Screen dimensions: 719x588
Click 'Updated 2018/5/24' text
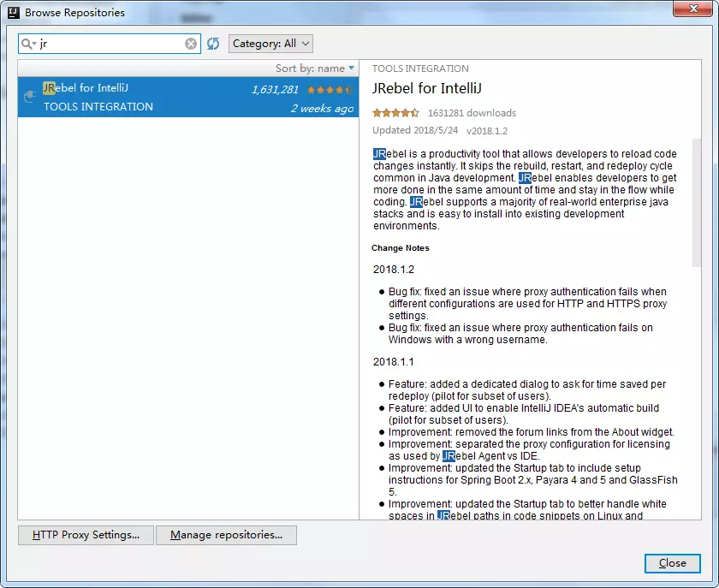tap(415, 130)
